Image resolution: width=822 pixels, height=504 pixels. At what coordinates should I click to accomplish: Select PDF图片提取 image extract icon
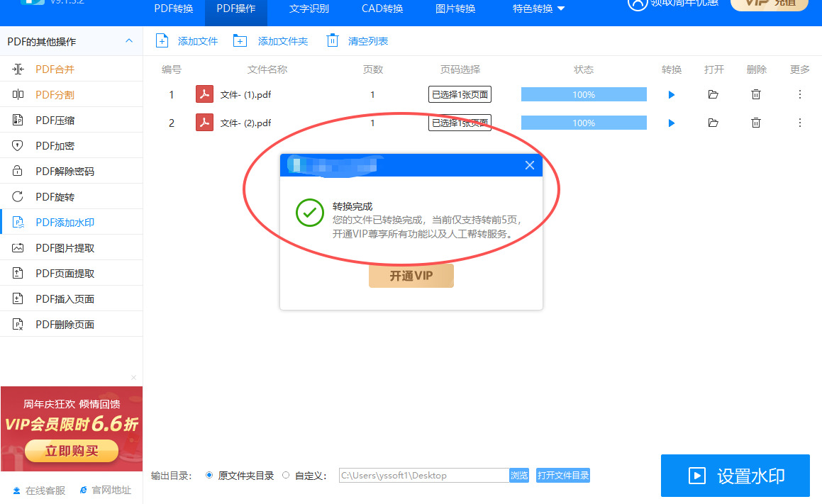pyautogui.click(x=18, y=248)
